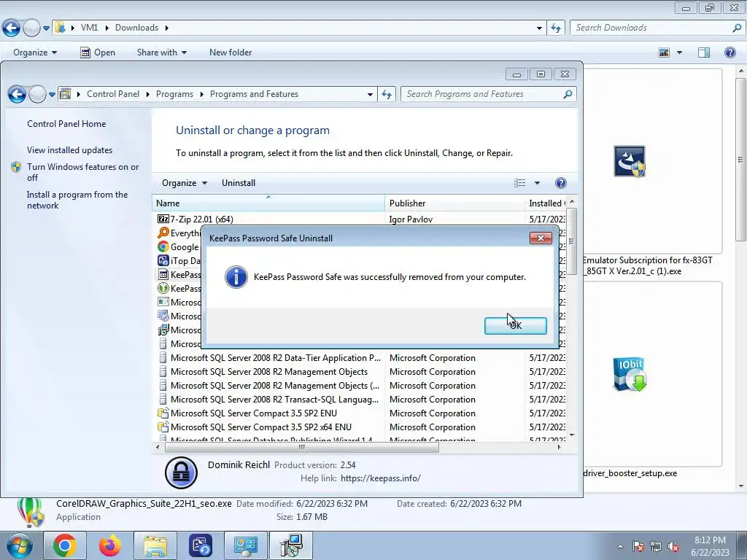Open Organize menu in Programs and Features
This screenshot has height=560, width=747.
pyautogui.click(x=185, y=183)
